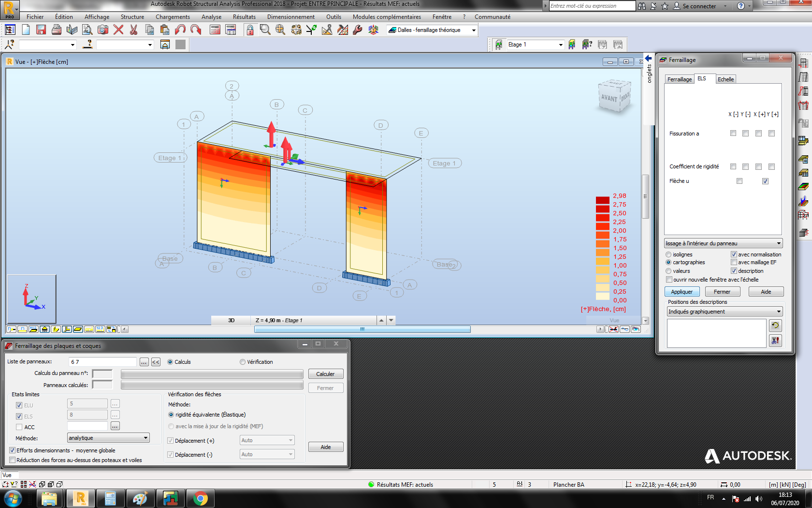This screenshot has width=812, height=508.
Task: Toggle description checkbox
Action: pos(734,271)
